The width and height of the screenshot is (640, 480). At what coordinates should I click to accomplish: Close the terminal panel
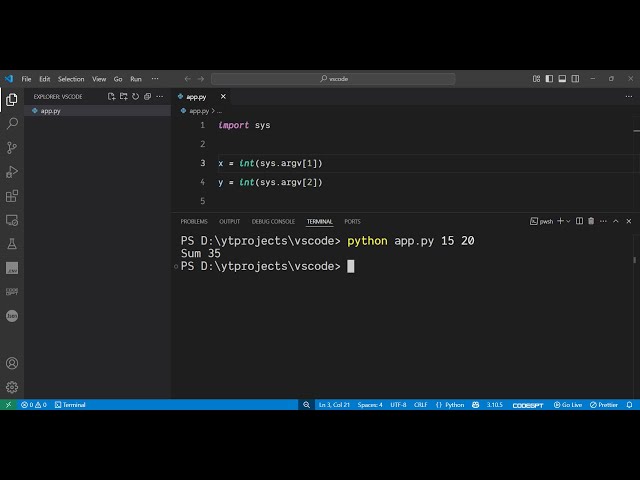[629, 221]
